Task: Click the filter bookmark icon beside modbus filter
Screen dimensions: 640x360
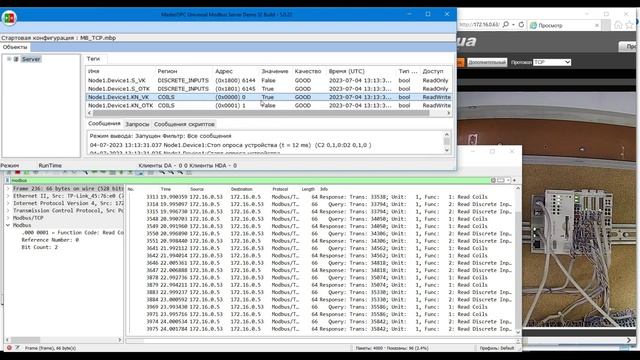Action: pos(8,180)
